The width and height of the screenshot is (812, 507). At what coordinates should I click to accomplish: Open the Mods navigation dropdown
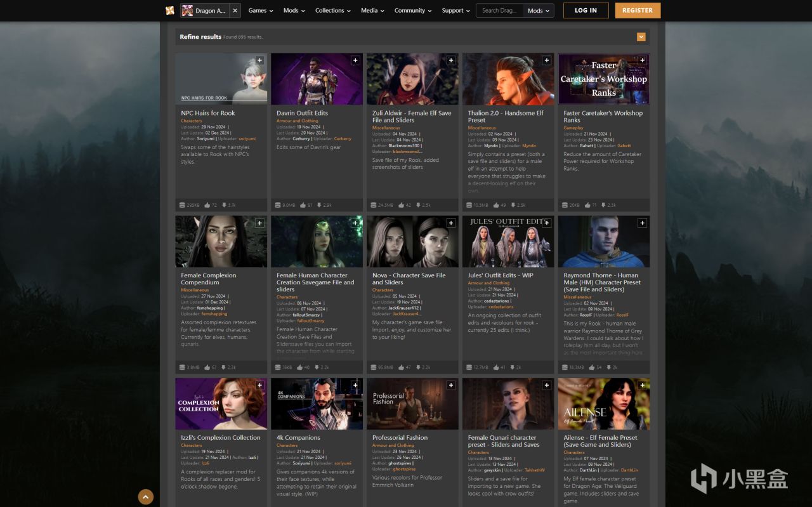click(294, 11)
